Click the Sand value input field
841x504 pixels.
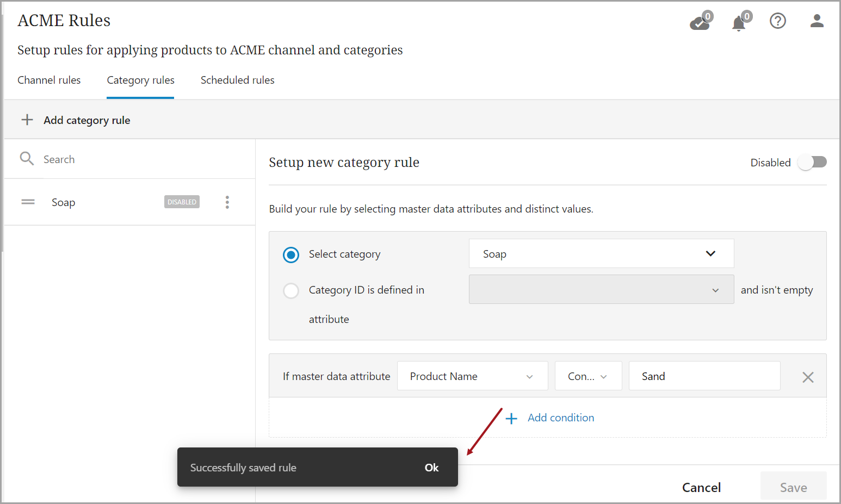(704, 376)
